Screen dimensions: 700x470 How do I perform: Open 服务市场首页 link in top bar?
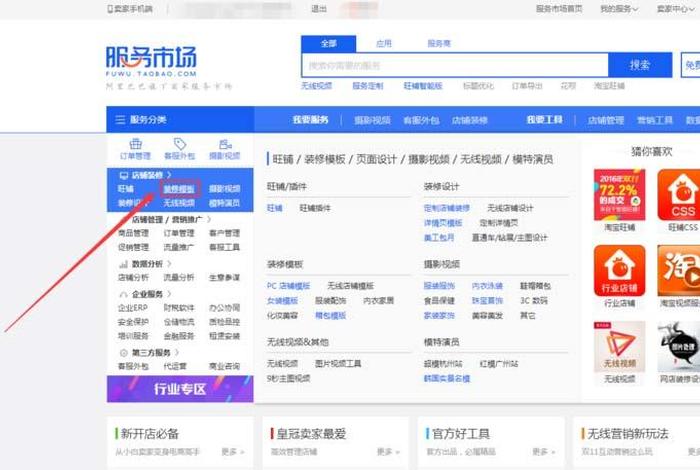click(x=559, y=8)
